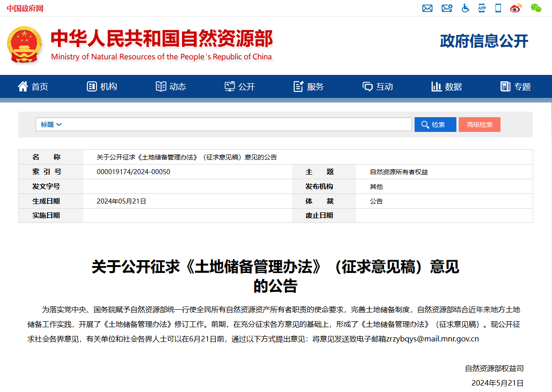
Task: Click the home icon beside 首页
Action: pos(22,86)
